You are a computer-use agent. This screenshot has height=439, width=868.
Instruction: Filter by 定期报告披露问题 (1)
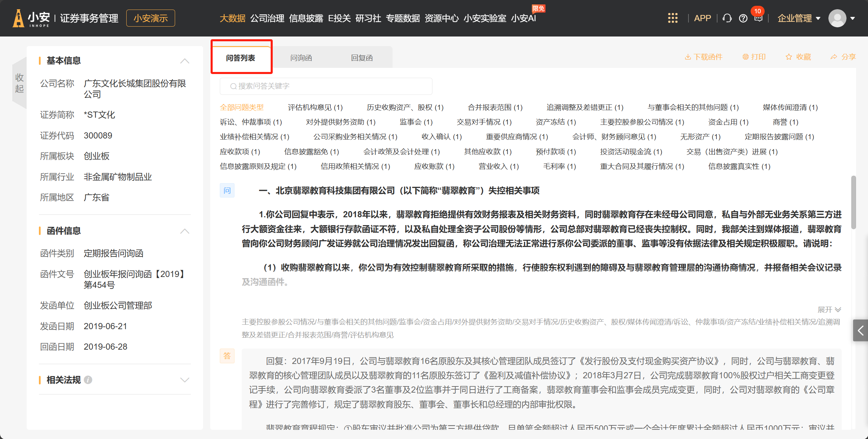(779, 137)
